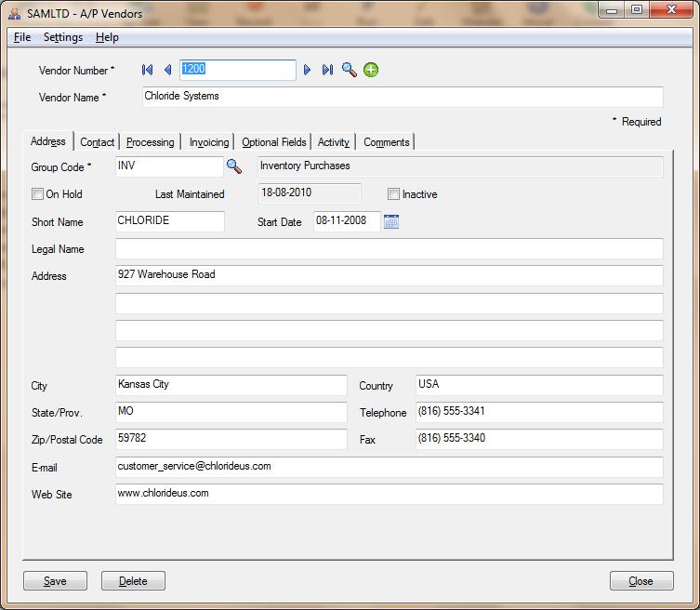Open Start Date calendar picker
Screen dimensions: 700x610
(391, 221)
